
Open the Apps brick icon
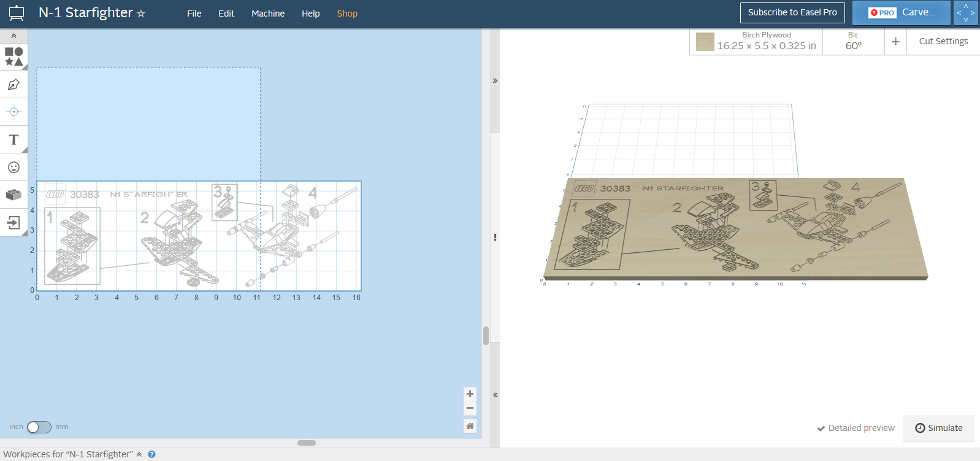pyautogui.click(x=13, y=195)
